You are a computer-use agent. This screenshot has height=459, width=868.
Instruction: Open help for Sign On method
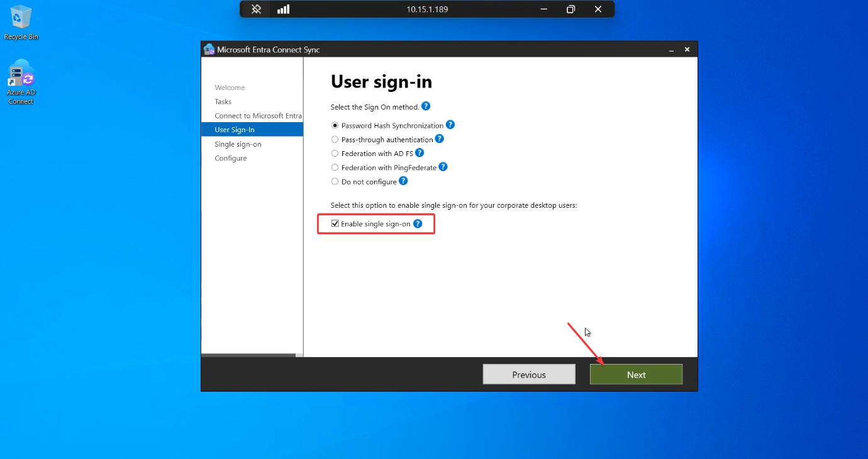tap(426, 106)
